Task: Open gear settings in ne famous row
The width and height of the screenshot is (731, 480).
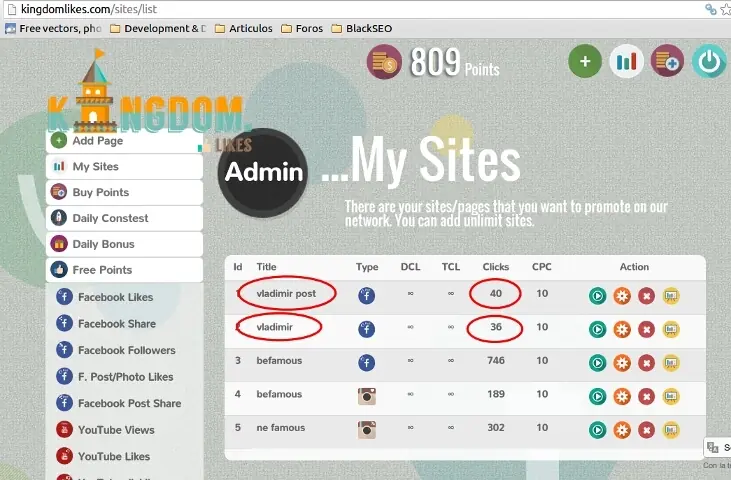Action: point(622,430)
